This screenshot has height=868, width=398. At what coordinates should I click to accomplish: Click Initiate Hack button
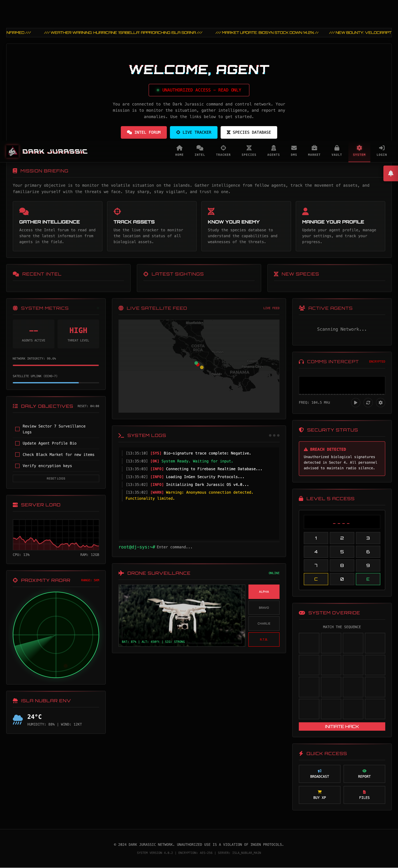[x=342, y=726]
